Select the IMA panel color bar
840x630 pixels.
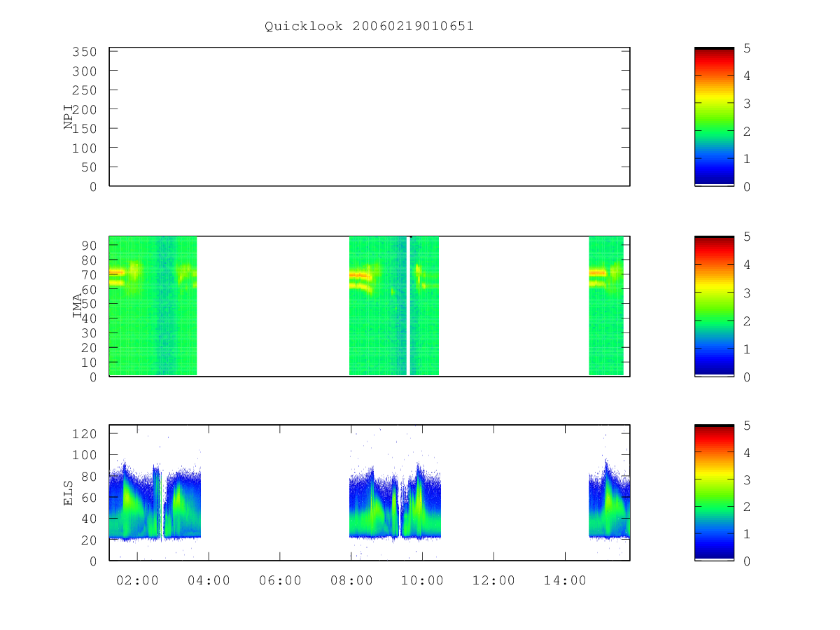714,306
